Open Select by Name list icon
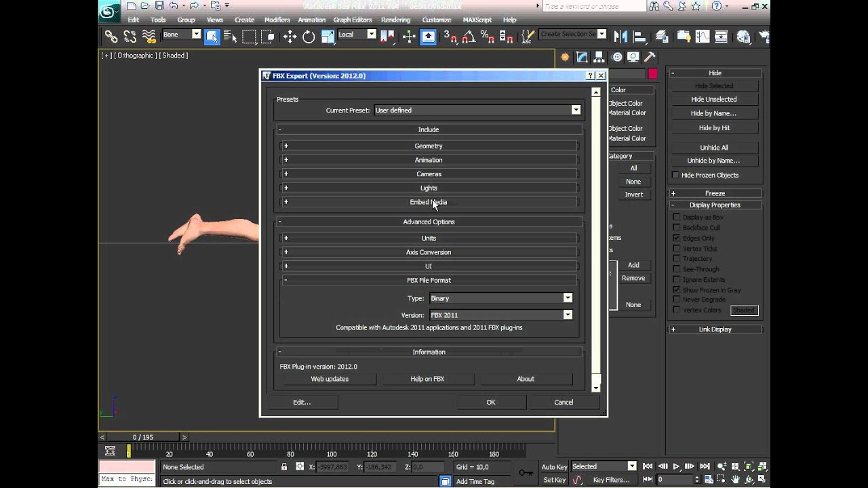 231,37
